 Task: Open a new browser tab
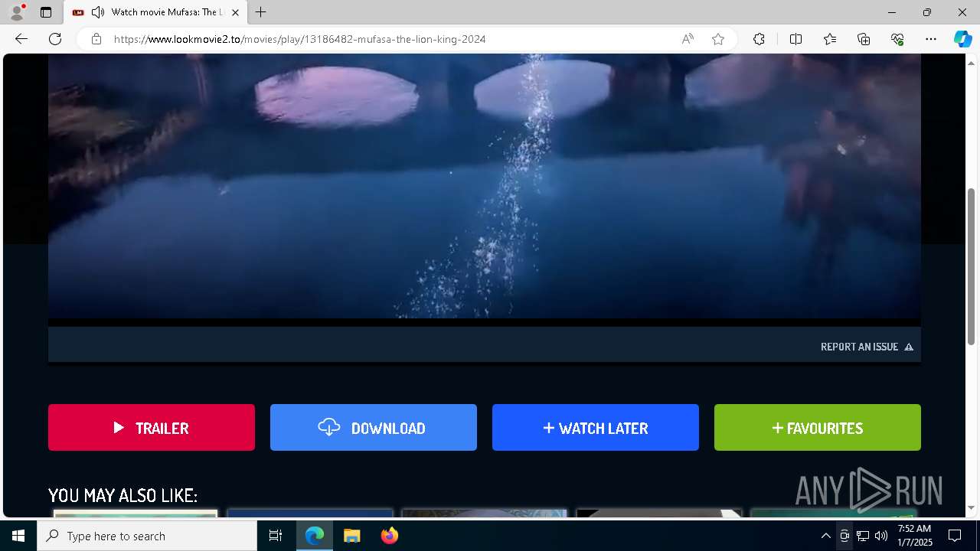pyautogui.click(x=261, y=12)
